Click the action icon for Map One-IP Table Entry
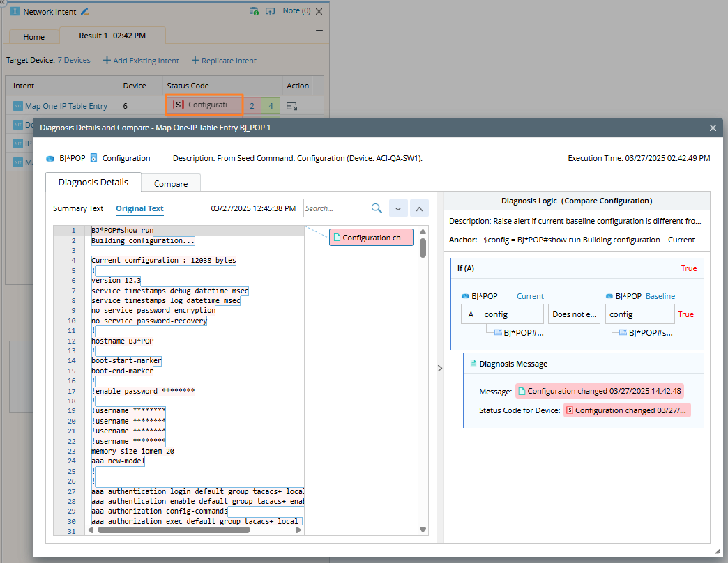The image size is (728, 563). pyautogui.click(x=291, y=106)
